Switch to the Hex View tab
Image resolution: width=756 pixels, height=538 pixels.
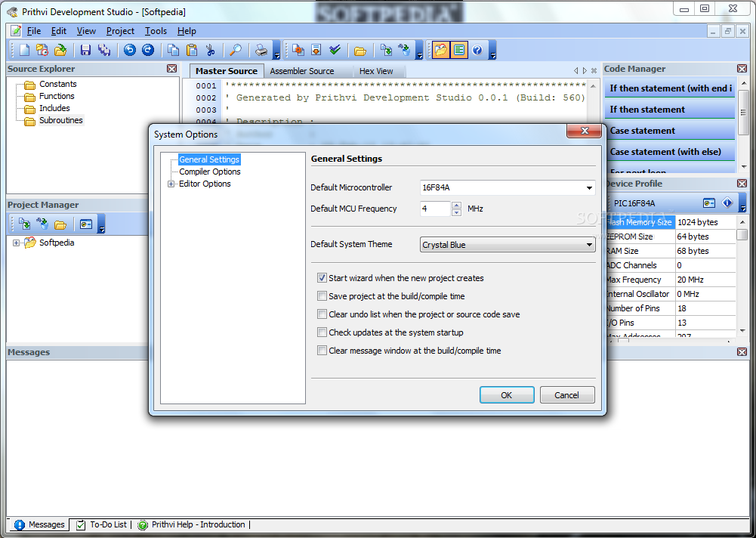coord(376,72)
